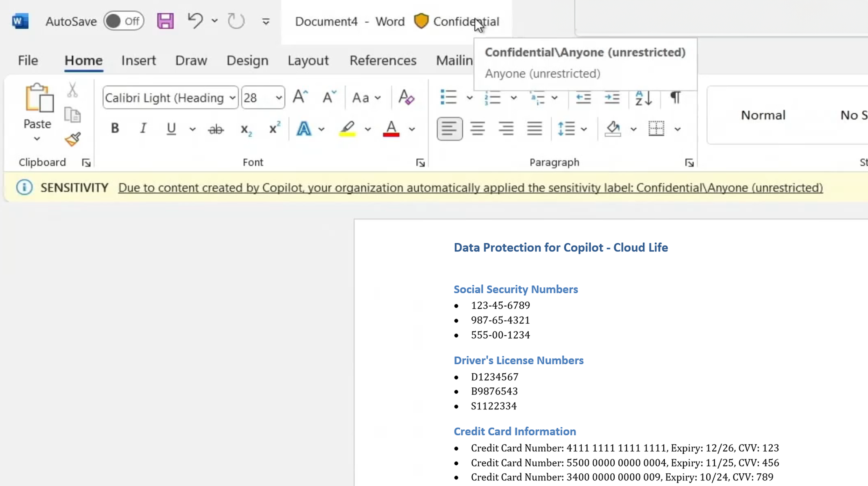The height and width of the screenshot is (486, 868).
Task: Justify the paragraph text
Action: tap(534, 129)
